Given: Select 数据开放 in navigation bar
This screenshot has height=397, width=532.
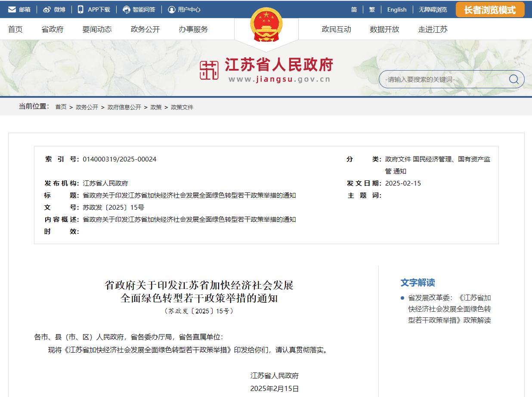Looking at the screenshot, I should 384,29.
